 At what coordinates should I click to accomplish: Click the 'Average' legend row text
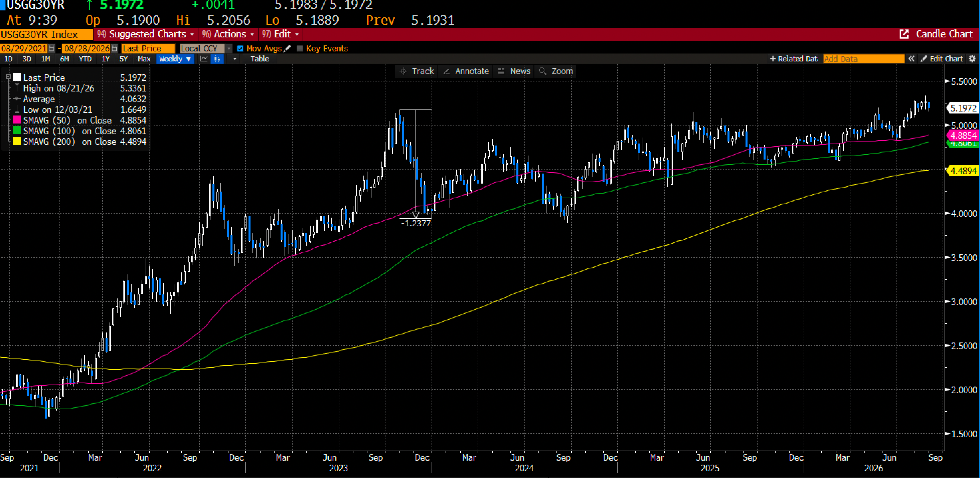coord(39,99)
